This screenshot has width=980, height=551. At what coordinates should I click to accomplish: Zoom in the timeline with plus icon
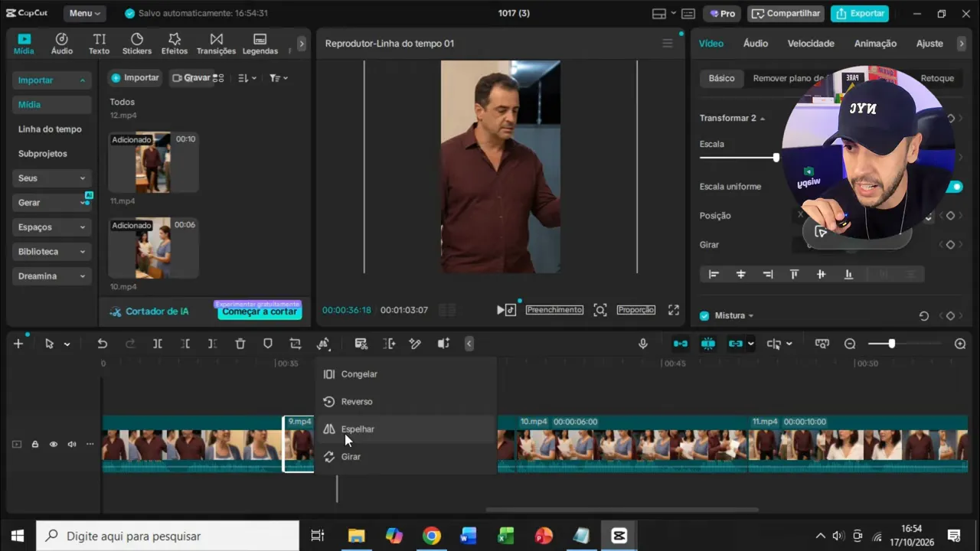pos(960,344)
